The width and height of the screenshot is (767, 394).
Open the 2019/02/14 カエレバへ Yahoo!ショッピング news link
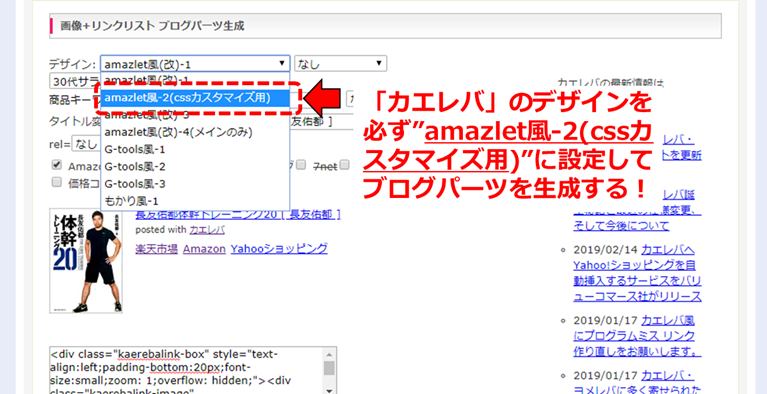tap(637, 273)
